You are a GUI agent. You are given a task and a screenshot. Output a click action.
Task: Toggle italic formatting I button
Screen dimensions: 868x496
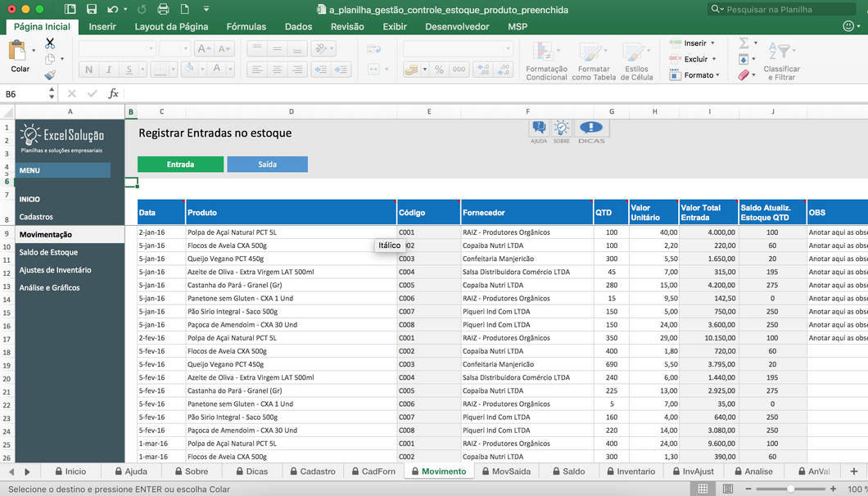tap(108, 70)
